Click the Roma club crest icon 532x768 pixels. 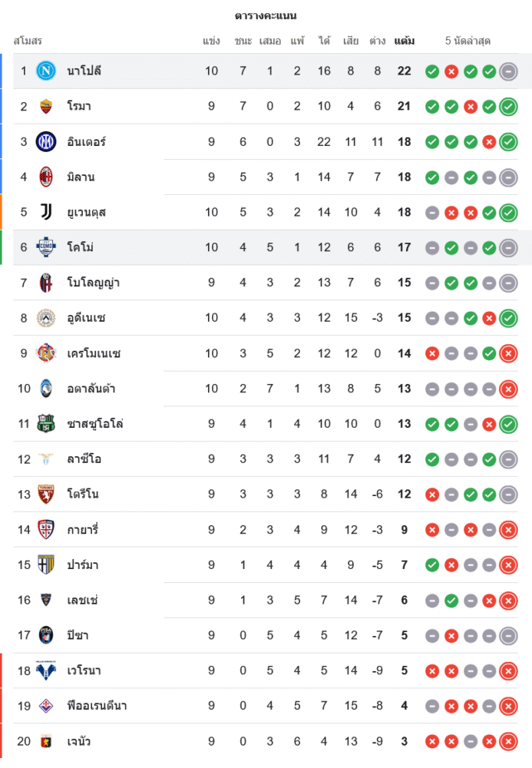46,107
